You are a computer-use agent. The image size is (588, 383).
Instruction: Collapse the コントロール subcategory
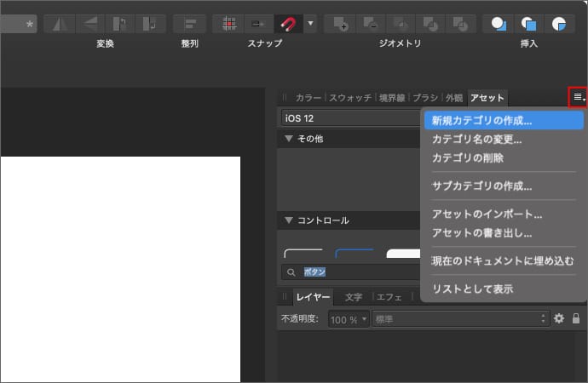pos(289,220)
